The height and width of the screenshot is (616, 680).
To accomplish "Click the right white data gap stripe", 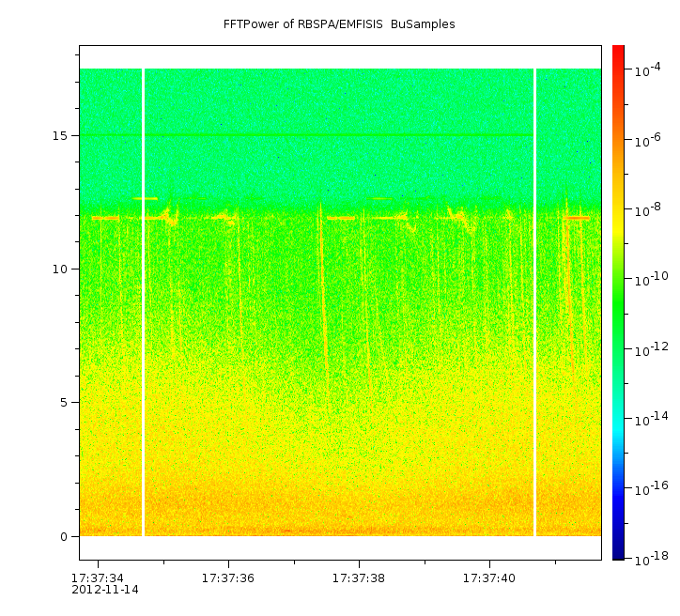I will 534,300.
